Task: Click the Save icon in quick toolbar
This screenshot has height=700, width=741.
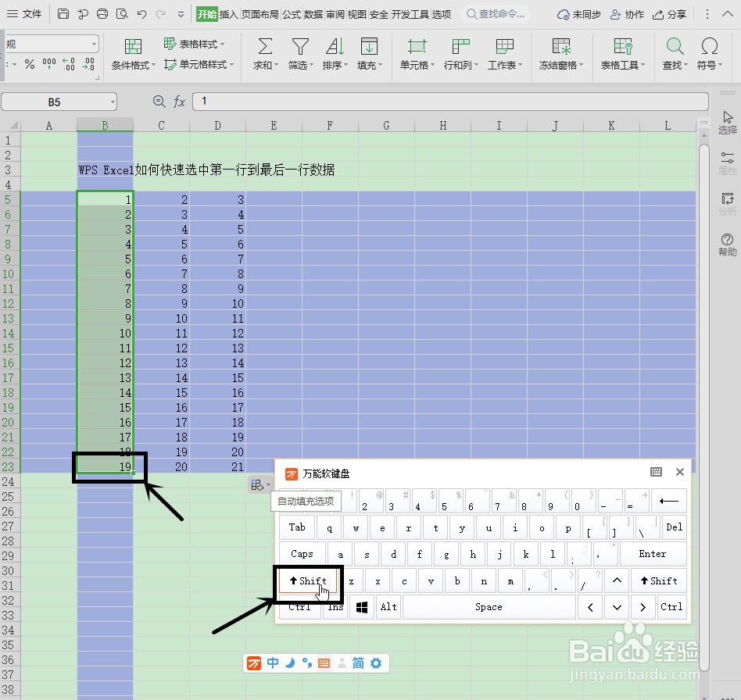Action: click(63, 14)
